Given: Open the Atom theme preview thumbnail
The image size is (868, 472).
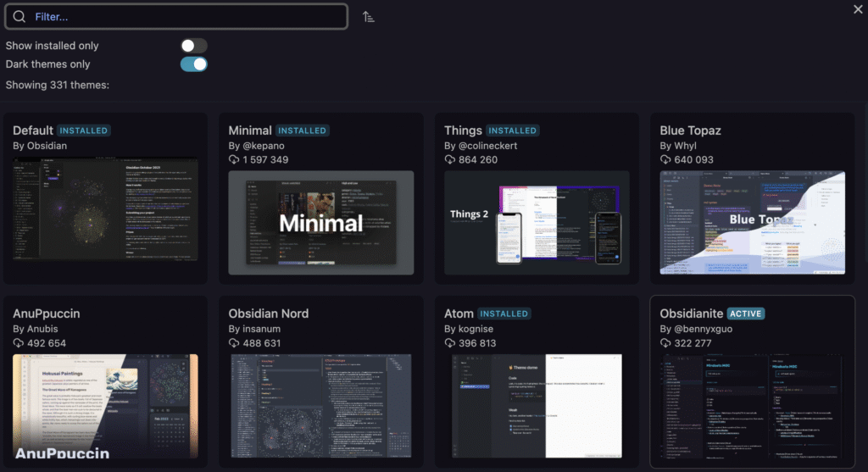Looking at the screenshot, I should [537, 406].
